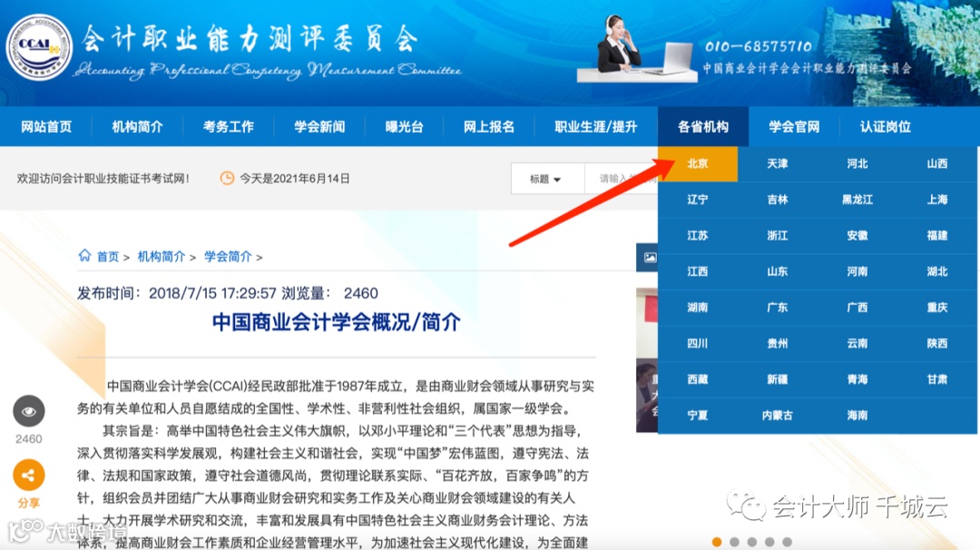The width and height of the screenshot is (980, 550).
Task: Open 网上报名 navigation item
Action: [x=489, y=127]
